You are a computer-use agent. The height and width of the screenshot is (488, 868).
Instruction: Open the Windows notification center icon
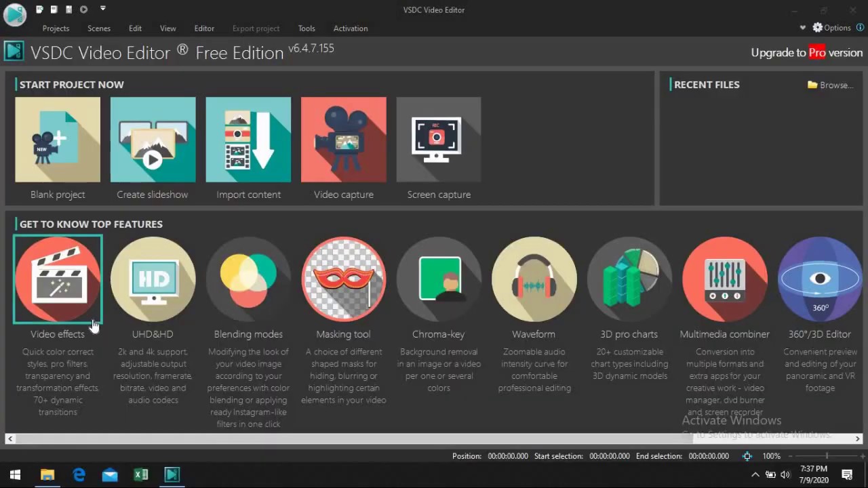847,475
